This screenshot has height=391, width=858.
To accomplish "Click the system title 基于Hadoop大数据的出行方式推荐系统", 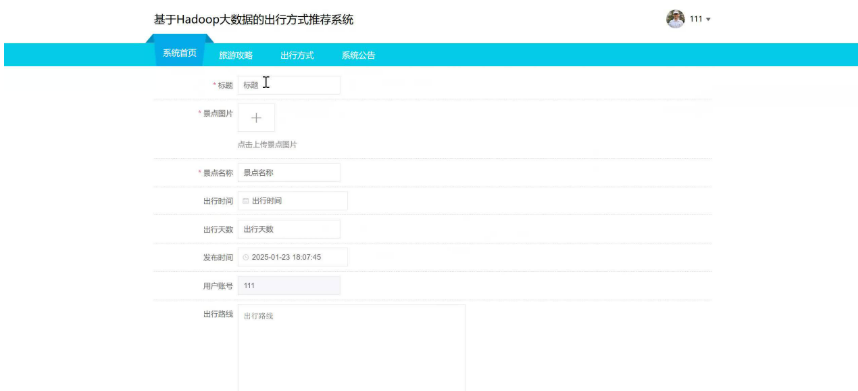I will coord(253,20).
